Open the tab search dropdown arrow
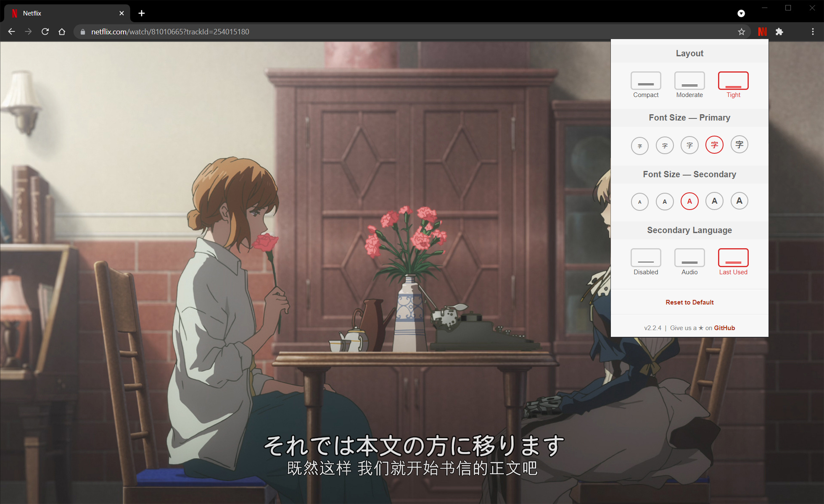 pos(741,13)
